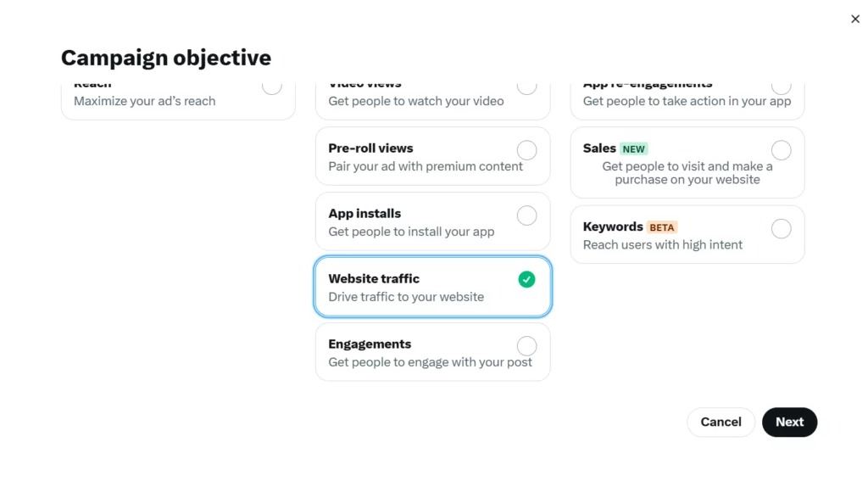Click the App installs card title

coord(364,214)
